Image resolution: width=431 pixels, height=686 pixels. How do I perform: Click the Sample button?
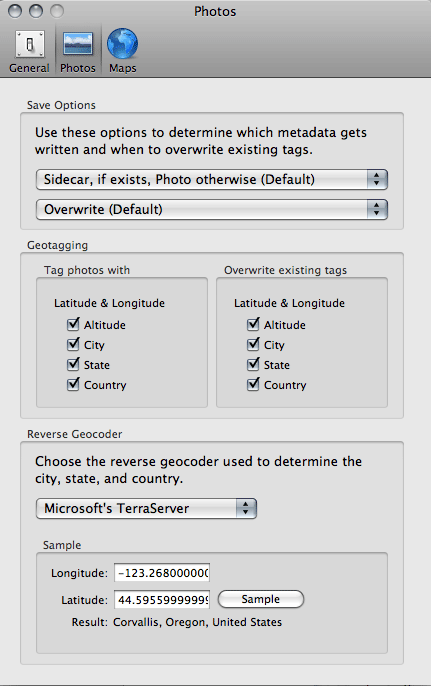point(261,599)
